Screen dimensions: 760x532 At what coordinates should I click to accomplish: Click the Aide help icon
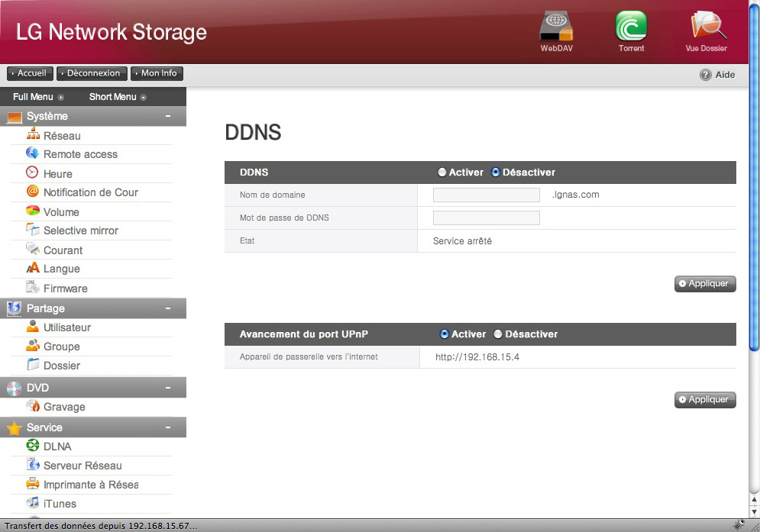(x=706, y=75)
